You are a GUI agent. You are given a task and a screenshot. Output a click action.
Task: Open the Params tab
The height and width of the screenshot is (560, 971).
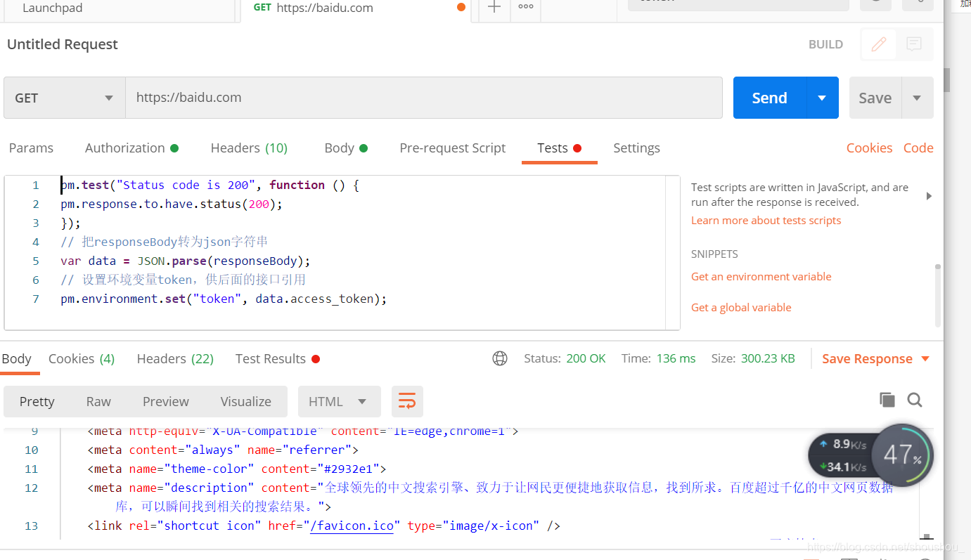click(x=31, y=148)
